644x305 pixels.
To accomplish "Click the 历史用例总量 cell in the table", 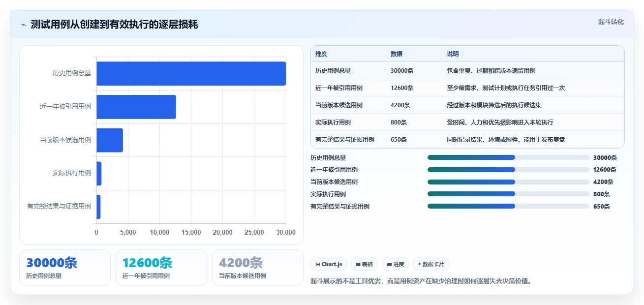I will [333, 71].
